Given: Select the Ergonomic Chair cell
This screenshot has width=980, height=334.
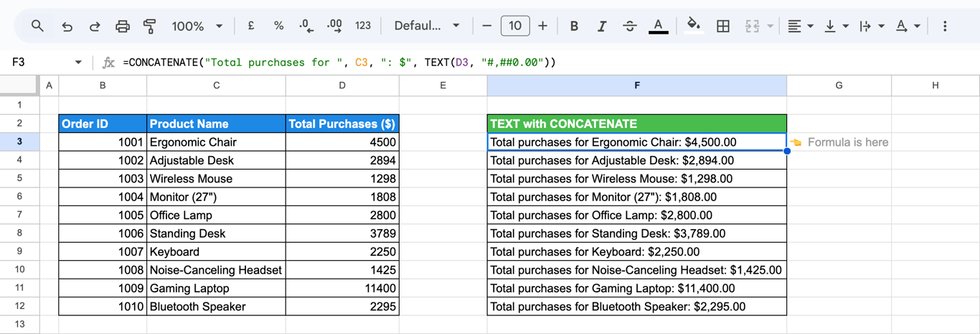Looking at the screenshot, I should pyautogui.click(x=216, y=142).
